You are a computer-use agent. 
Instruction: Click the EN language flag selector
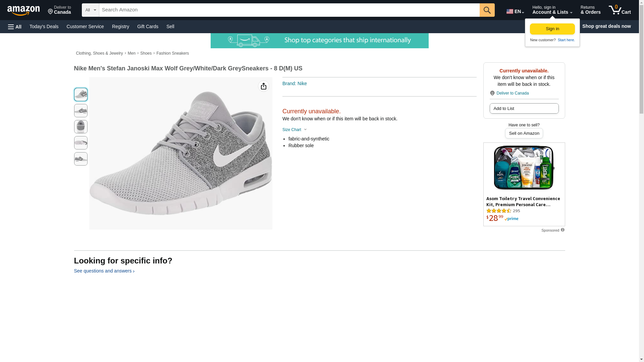(x=515, y=11)
